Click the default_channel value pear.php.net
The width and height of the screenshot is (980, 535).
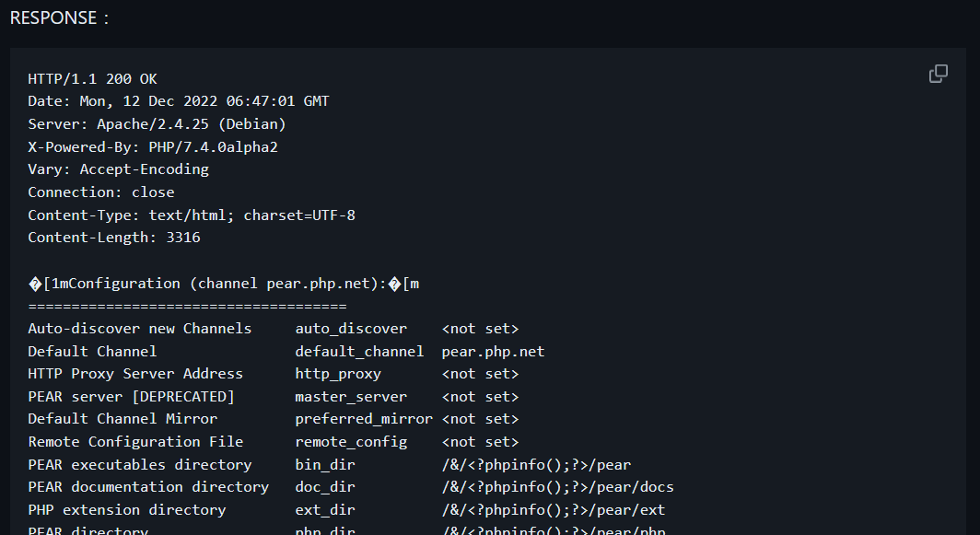(493, 352)
